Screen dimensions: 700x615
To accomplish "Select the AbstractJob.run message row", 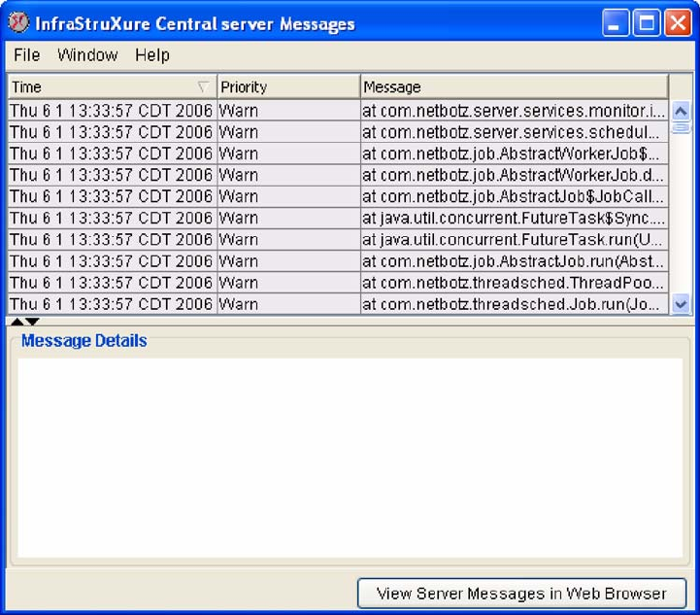I will pos(338,260).
